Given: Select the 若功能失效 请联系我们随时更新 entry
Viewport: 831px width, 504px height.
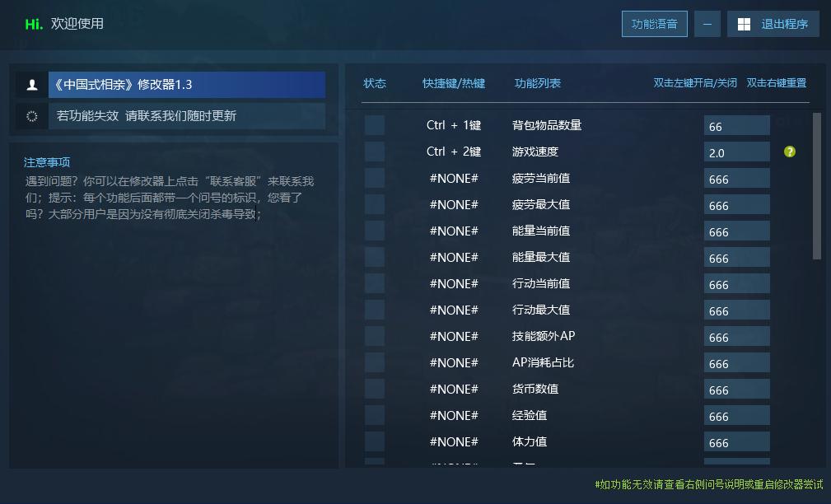Looking at the screenshot, I should (x=187, y=116).
